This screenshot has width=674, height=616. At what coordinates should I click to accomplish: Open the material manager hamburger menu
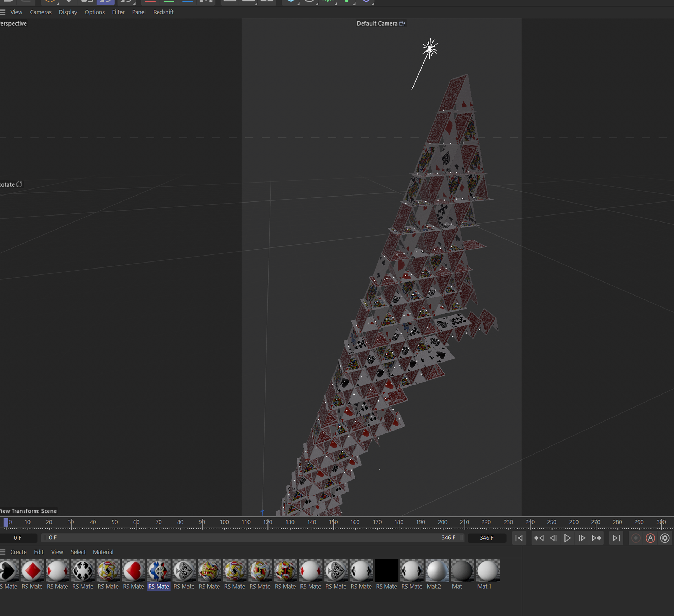pos(2,552)
